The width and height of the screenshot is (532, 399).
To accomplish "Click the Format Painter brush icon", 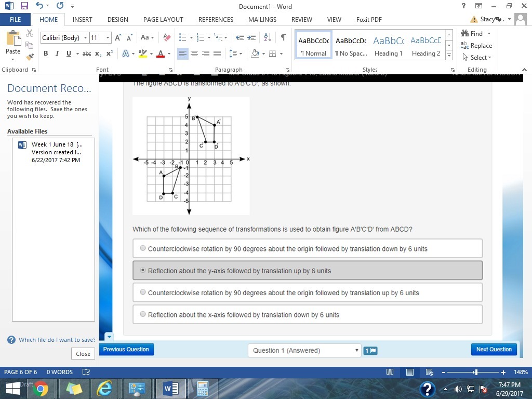I will pos(30,57).
